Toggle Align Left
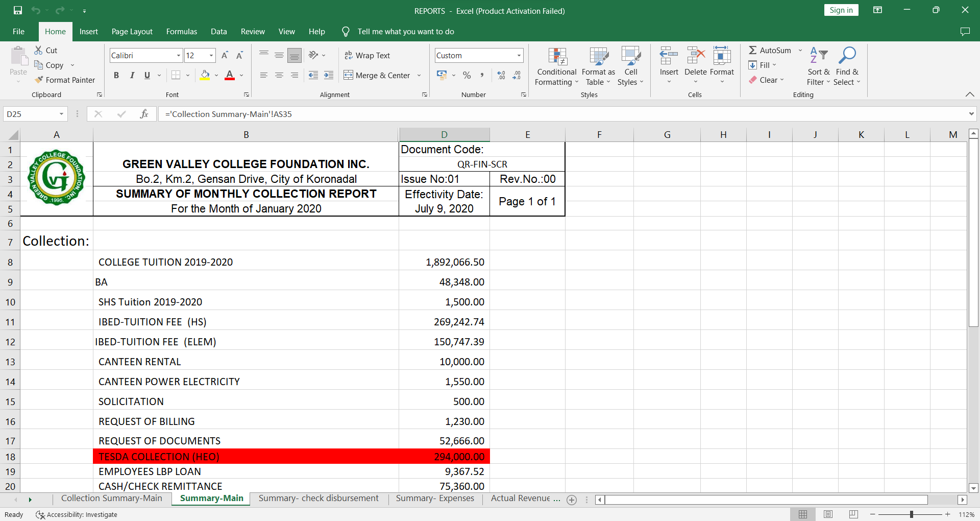 [264, 75]
